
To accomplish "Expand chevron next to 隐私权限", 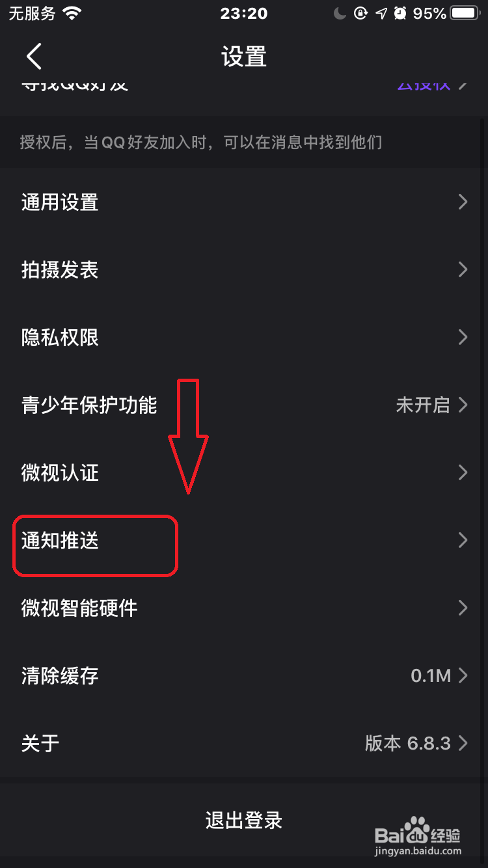I will (x=463, y=337).
